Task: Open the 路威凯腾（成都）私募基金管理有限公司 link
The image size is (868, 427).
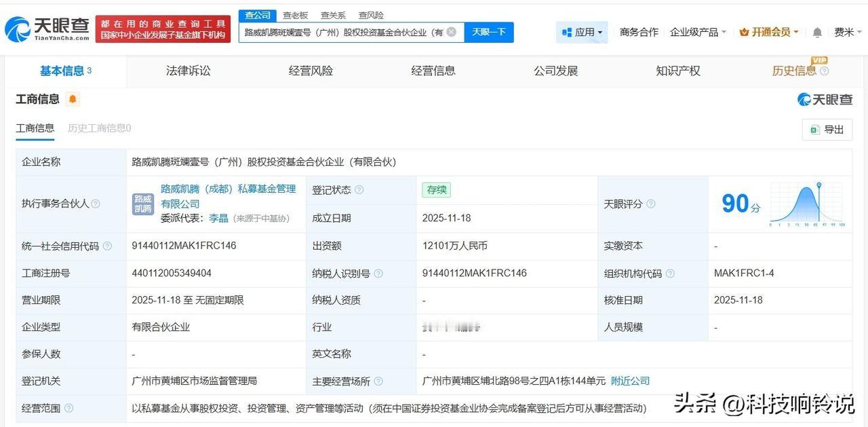Action: coord(228,196)
